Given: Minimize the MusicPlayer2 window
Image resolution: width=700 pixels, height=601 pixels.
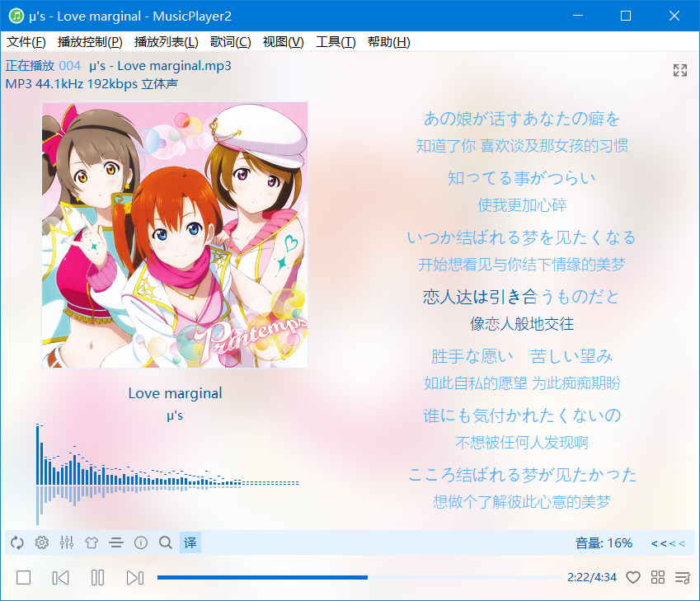Looking at the screenshot, I should [578, 16].
